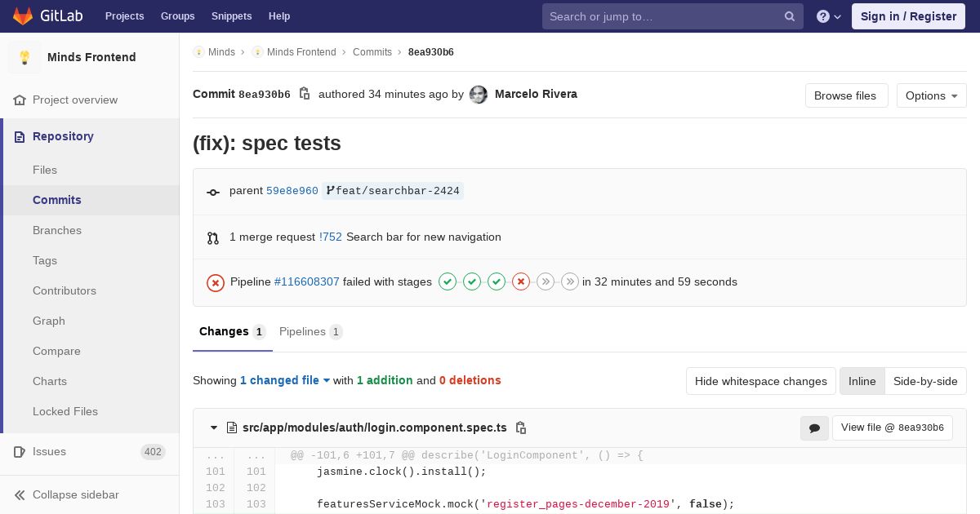Image resolution: width=980 pixels, height=514 pixels.
Task: Collapse the login.component.spec.ts file diff
Action: pos(214,428)
